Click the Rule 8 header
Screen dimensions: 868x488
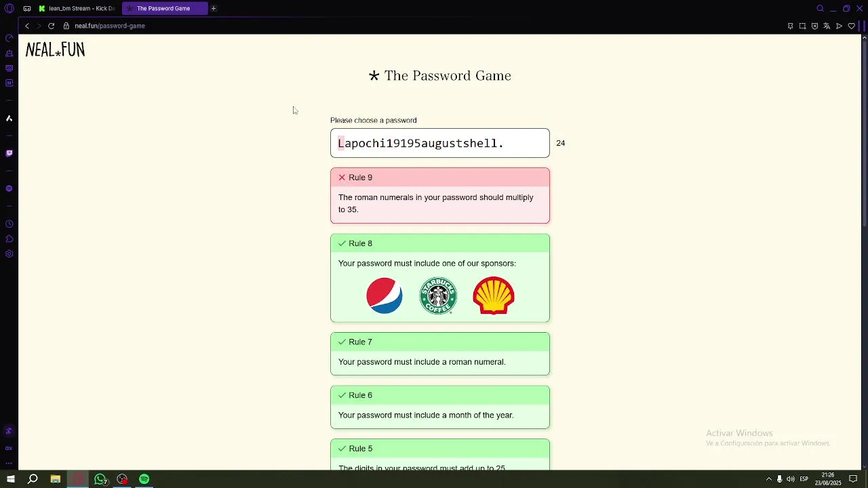coord(440,243)
